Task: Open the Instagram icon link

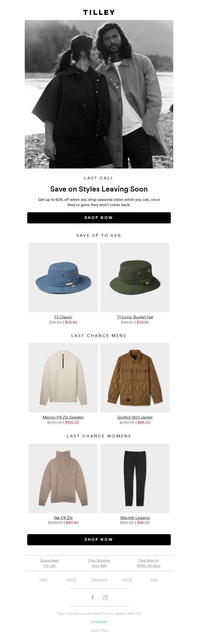Action: click(105, 597)
